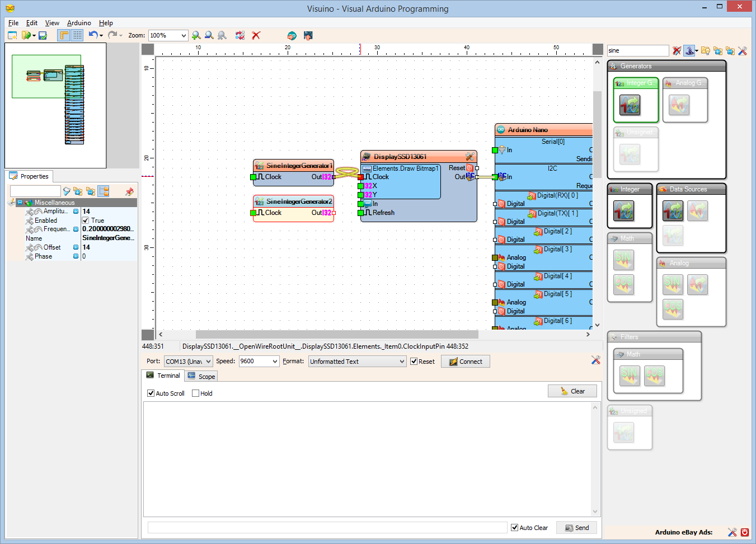This screenshot has width=756, height=544.
Task: Type a message in the Send field
Action: tap(325, 527)
